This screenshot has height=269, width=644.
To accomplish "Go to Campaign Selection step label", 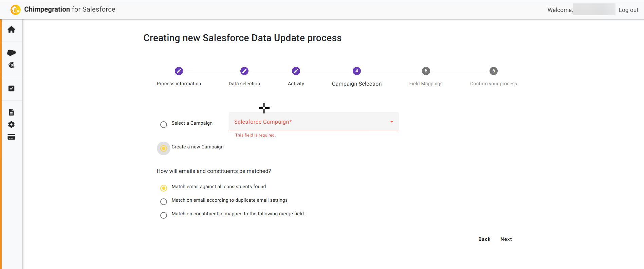I will click(357, 84).
